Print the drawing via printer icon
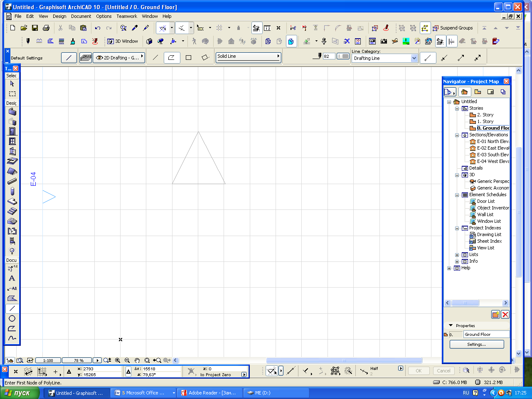 (x=46, y=28)
